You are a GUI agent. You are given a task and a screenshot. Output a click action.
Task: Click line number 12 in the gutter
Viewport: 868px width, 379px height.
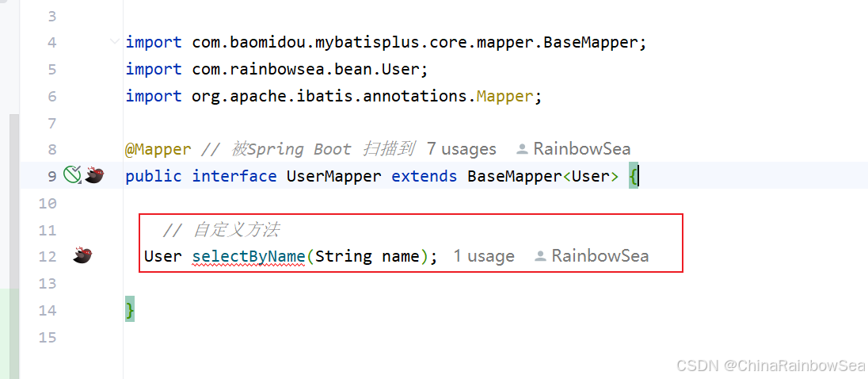48,257
